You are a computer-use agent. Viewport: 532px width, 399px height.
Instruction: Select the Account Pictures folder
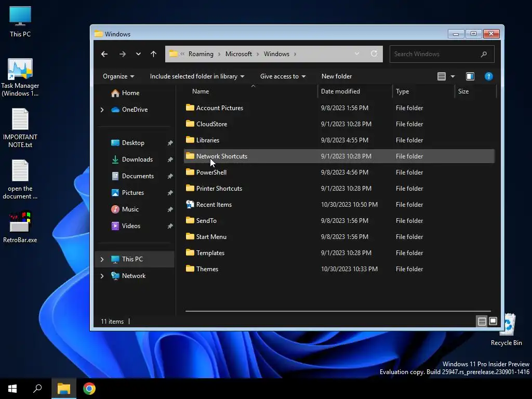pos(339,108)
